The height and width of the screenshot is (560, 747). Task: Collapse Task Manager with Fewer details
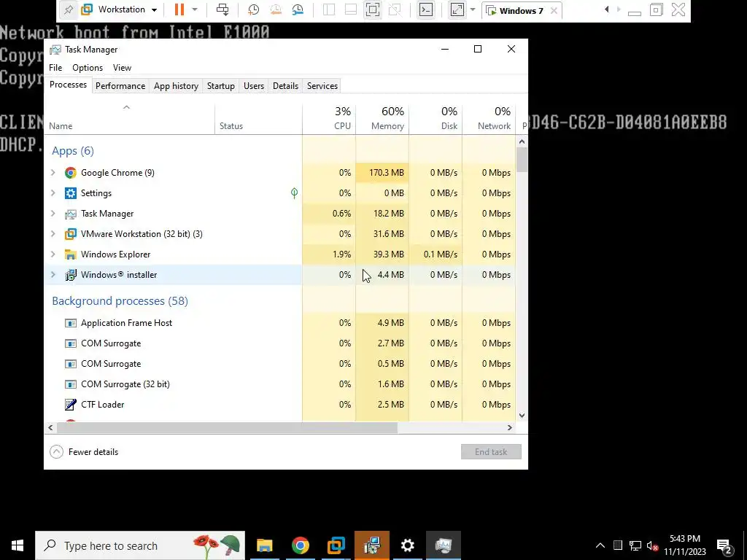(84, 452)
